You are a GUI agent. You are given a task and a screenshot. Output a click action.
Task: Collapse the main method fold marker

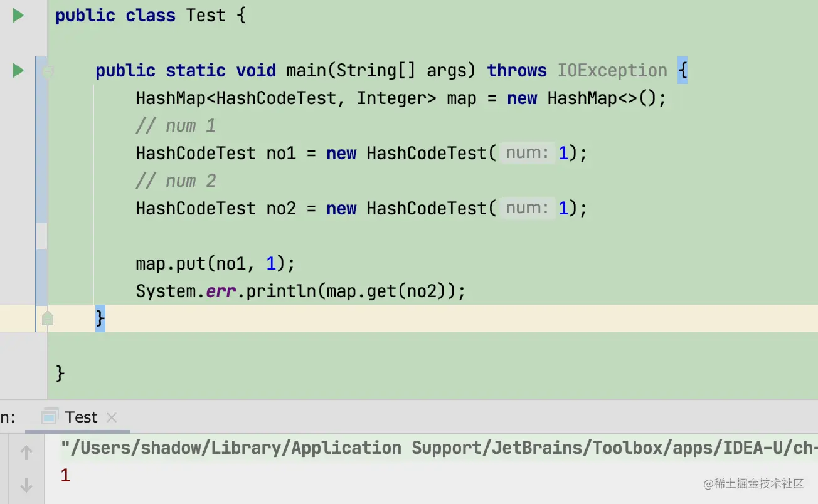pos(48,71)
